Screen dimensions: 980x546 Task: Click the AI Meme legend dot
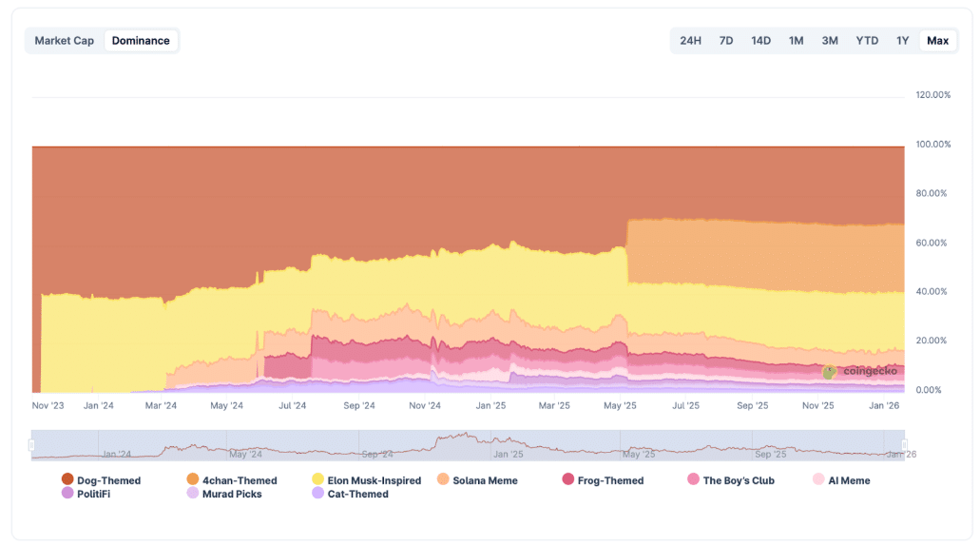point(818,480)
